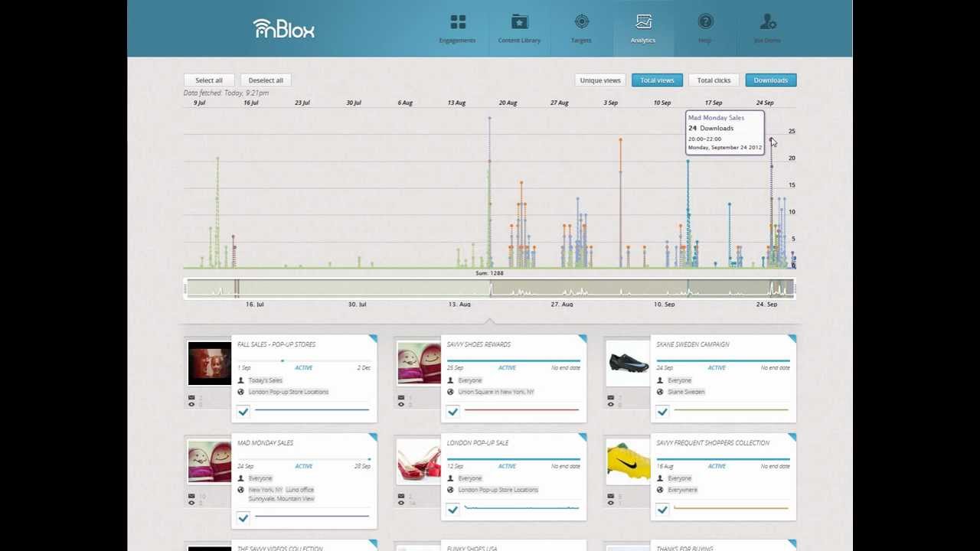Click the person icon in Fall Sales card
Viewport: 980px width, 551px height.
(x=240, y=380)
